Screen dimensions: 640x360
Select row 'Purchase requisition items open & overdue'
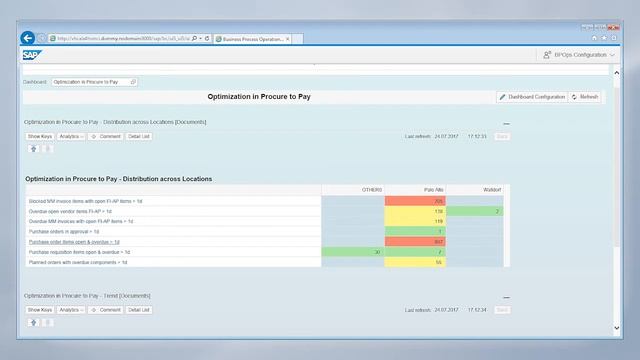(173, 252)
